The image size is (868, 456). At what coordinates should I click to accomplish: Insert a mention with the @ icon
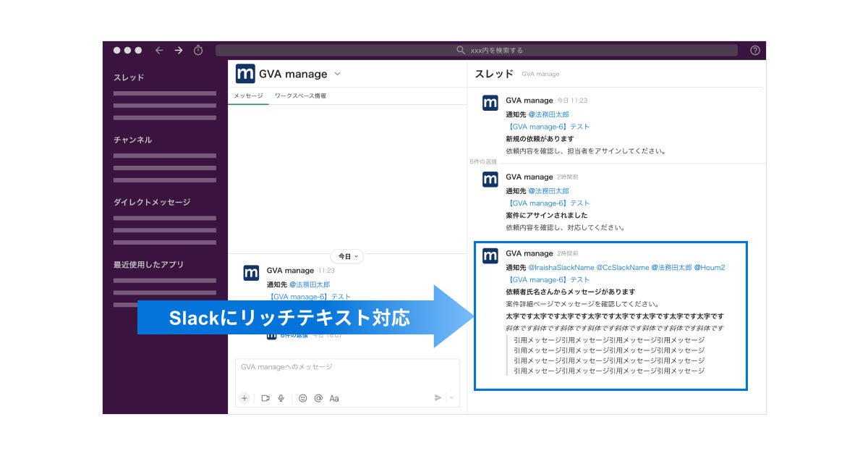click(x=318, y=398)
